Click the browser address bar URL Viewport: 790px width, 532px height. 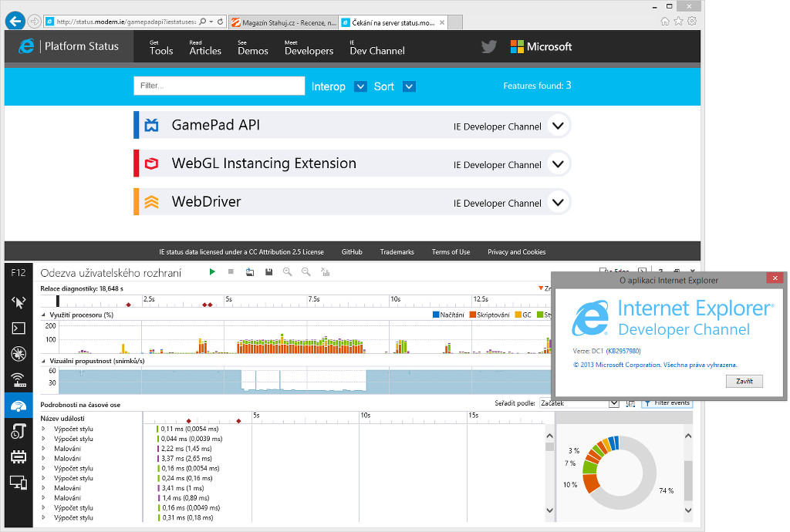point(126,22)
